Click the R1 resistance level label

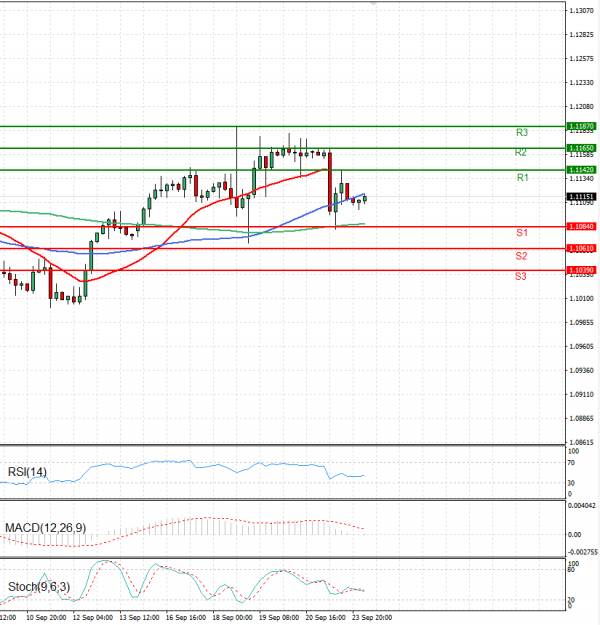click(x=522, y=177)
